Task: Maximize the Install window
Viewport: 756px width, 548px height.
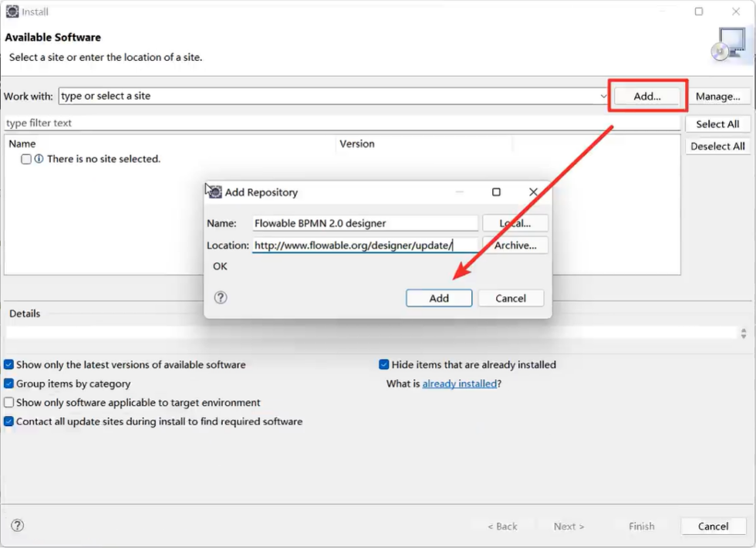Action: coord(699,11)
